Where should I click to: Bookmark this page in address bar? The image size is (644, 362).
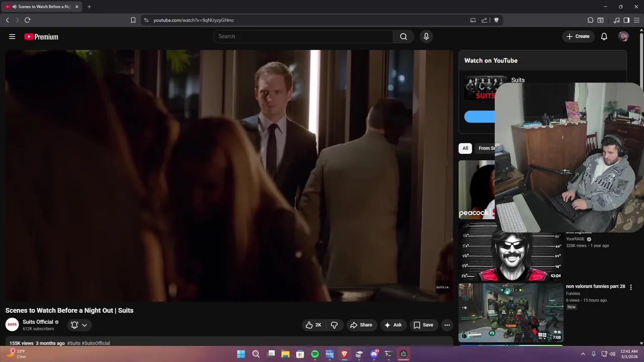133,20
